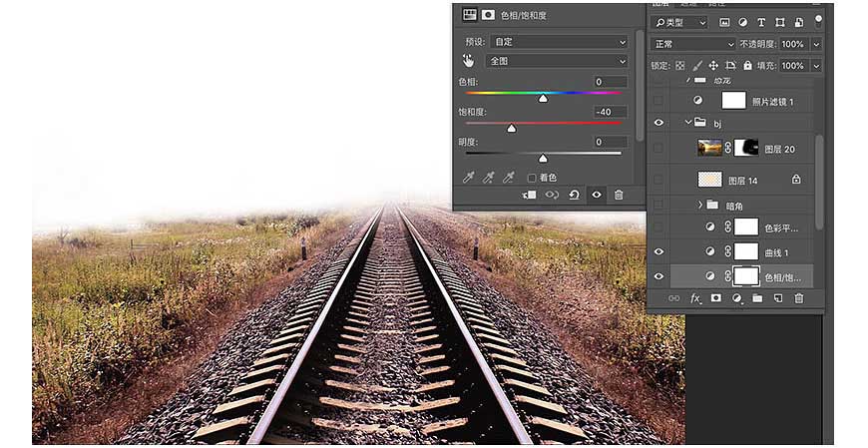The width and height of the screenshot is (868, 448).
Task: Show the 图层 20 layer
Action: pos(658,148)
